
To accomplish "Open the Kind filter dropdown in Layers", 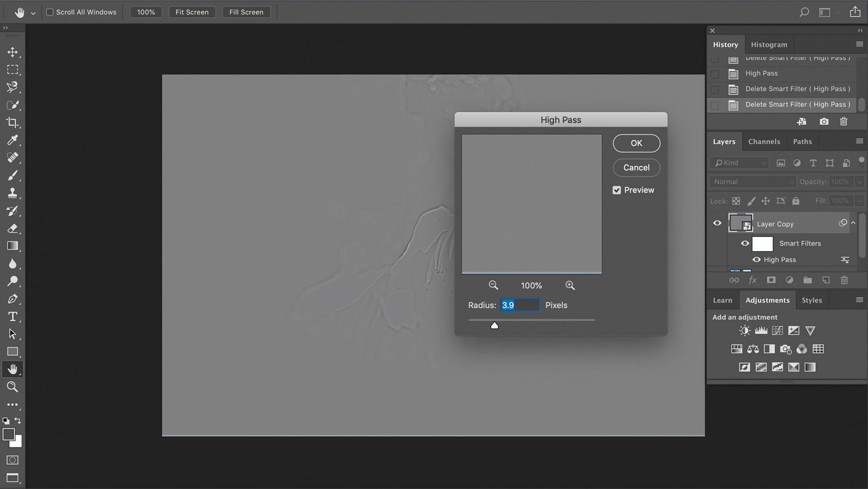I will (x=739, y=163).
